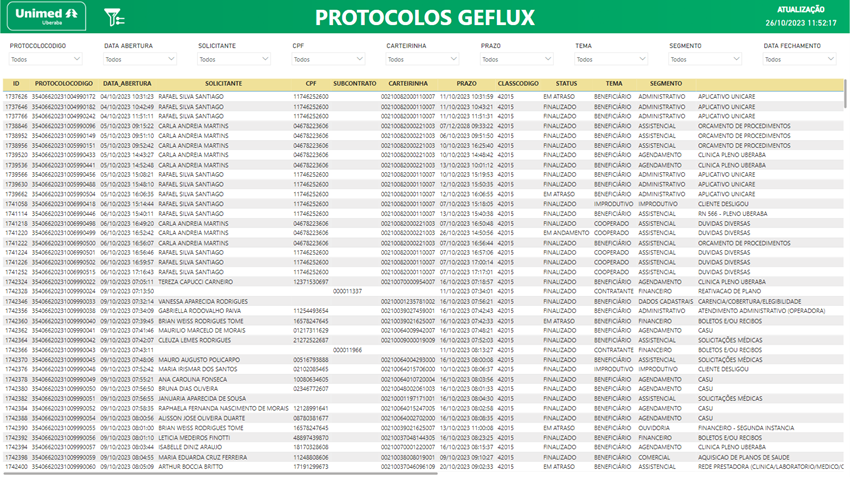This screenshot has width=850, height=477.
Task: Select RAPHAELA FERNANDA NASCIMENTO DE MORAIS cell
Action: pos(223,408)
